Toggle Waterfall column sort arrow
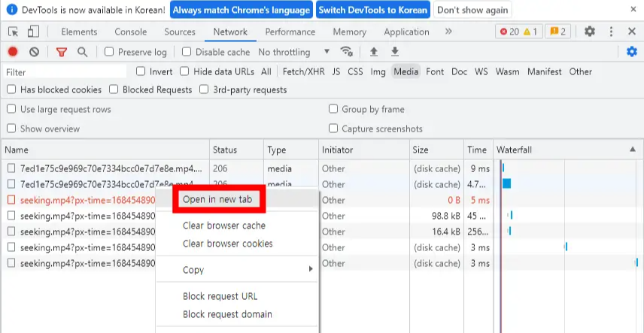 (633, 150)
